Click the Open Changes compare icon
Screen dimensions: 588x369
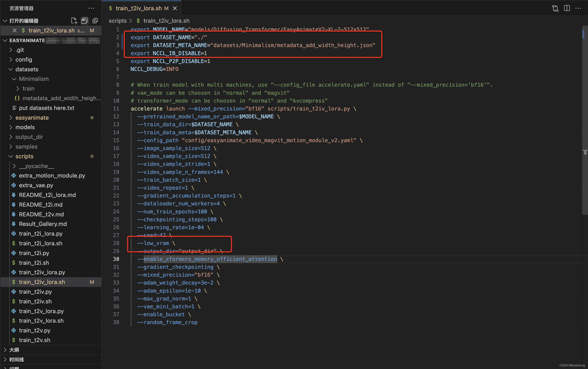555,8
